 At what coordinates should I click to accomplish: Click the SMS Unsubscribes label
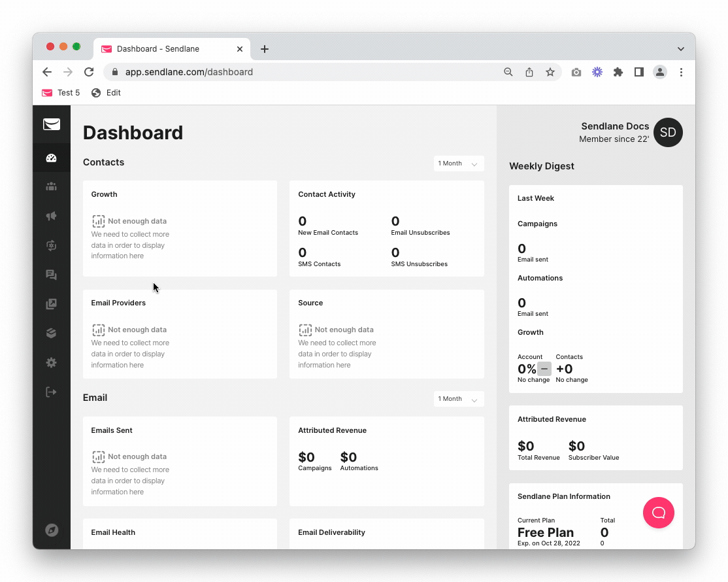point(419,264)
